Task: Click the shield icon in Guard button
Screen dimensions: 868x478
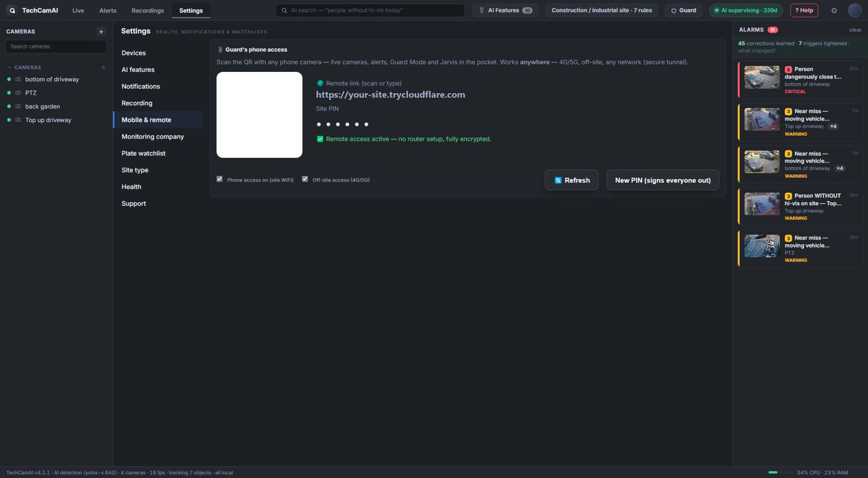Action: click(x=674, y=11)
